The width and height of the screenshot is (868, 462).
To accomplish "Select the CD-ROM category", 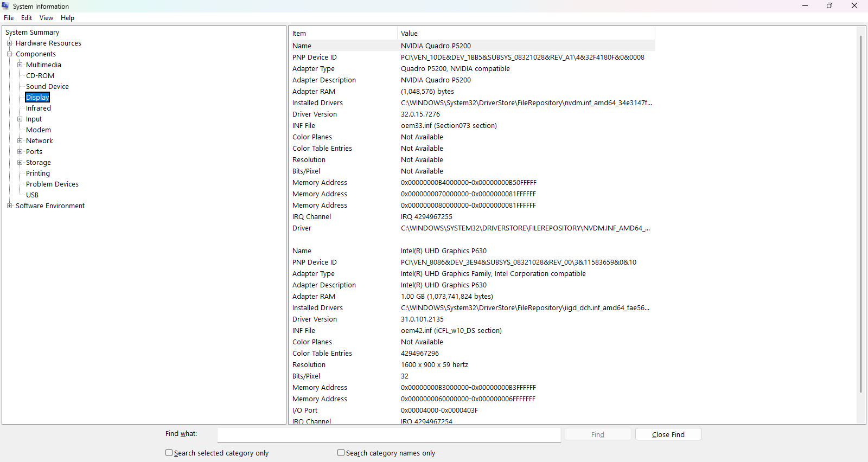I will pyautogui.click(x=40, y=76).
